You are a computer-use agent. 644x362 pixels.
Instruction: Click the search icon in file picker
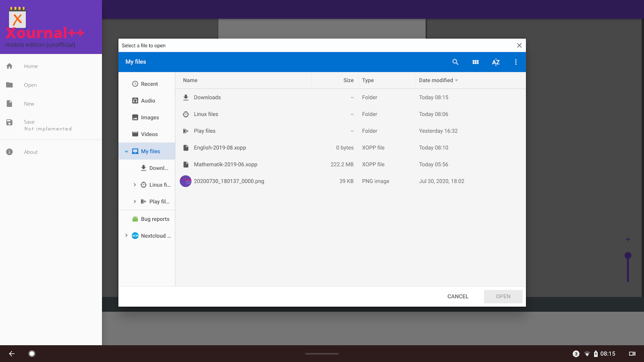point(455,62)
